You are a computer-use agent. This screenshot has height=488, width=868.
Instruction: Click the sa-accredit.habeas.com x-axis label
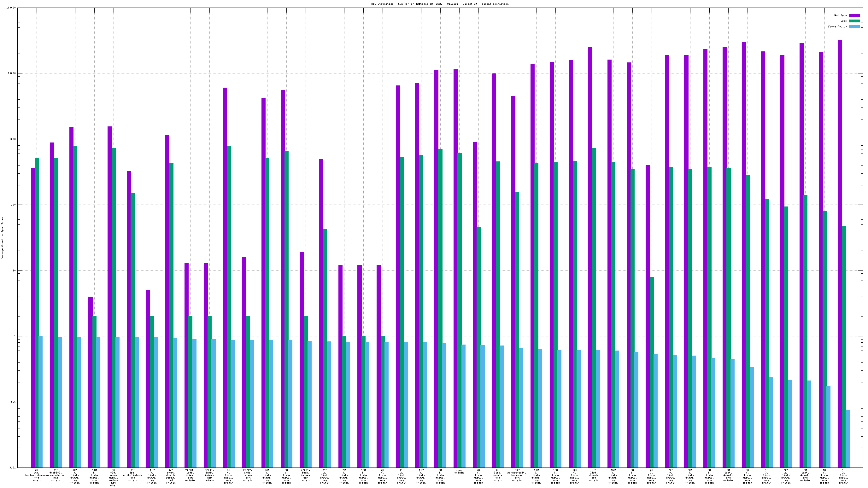517,475
